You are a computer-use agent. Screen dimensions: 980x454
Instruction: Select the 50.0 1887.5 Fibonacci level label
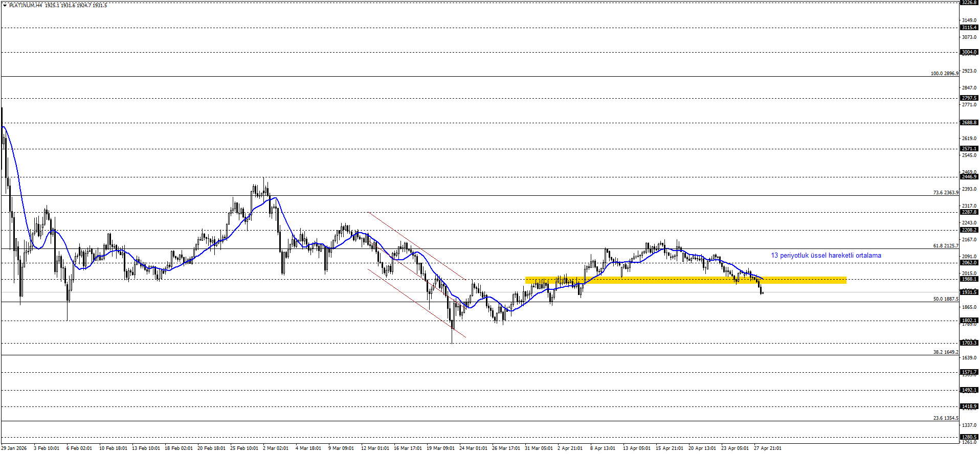click(945, 299)
